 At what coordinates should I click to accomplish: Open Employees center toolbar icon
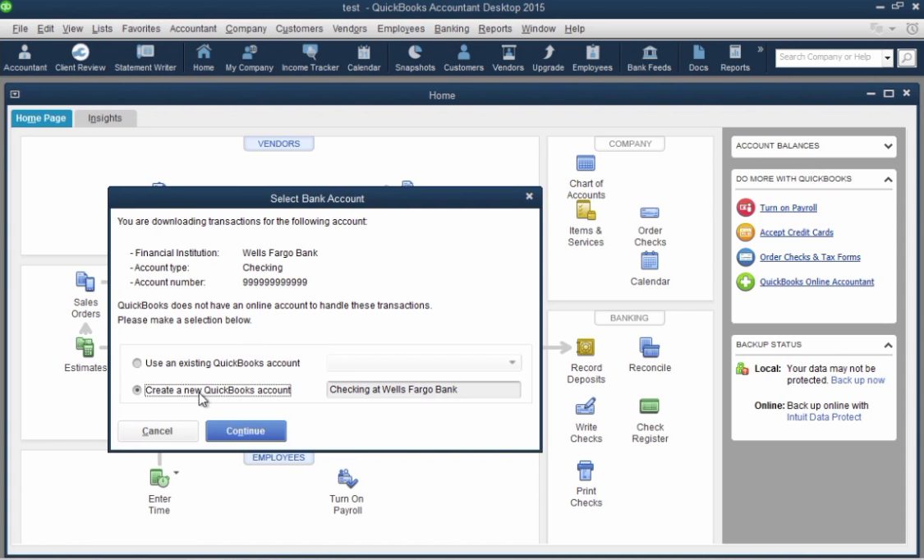tap(592, 58)
